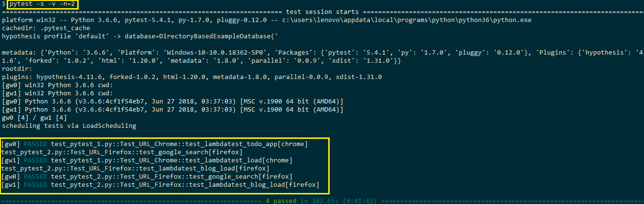Click PASSED status on [gw0] test_google_search line
This screenshot has height=204, width=644.
pyautogui.click(x=35, y=176)
